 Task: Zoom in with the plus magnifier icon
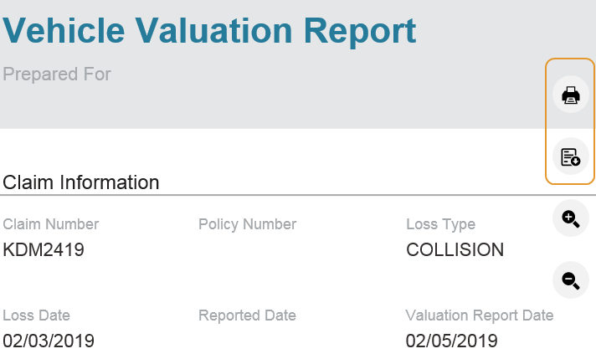click(x=571, y=218)
